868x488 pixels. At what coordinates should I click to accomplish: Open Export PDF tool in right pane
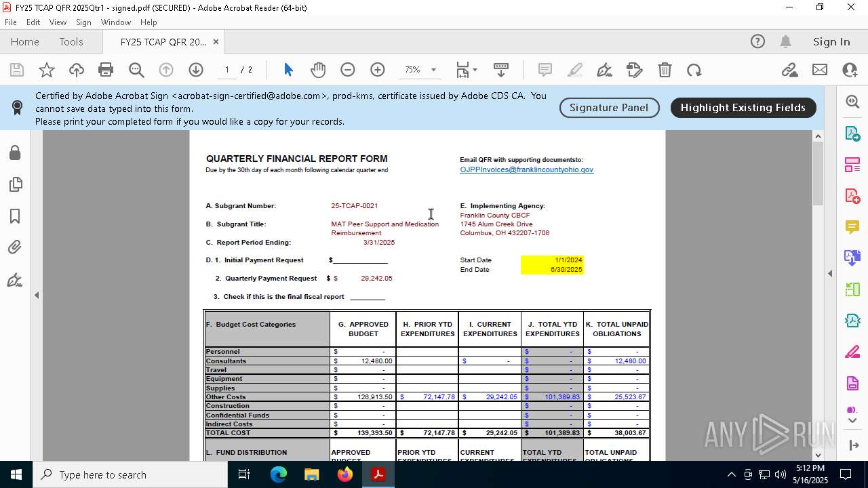(852, 134)
